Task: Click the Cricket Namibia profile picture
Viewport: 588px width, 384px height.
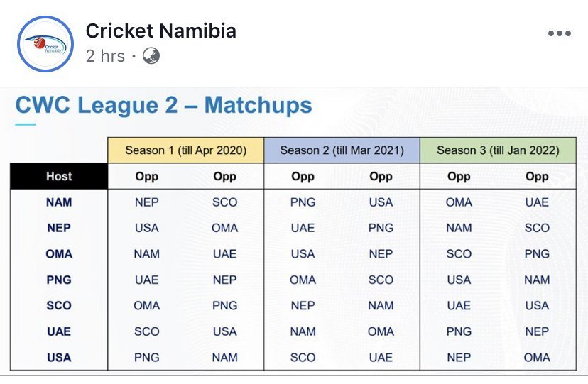Action: 45,44
